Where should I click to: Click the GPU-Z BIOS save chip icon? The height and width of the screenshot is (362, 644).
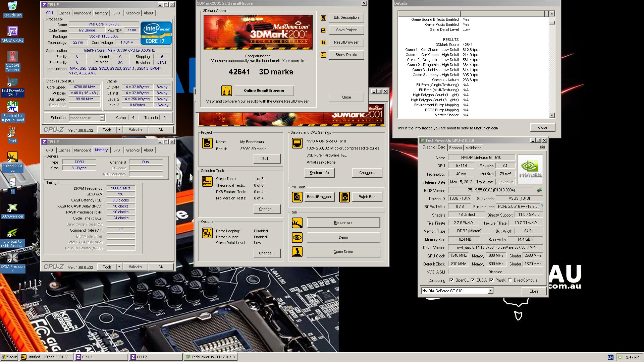click(539, 190)
